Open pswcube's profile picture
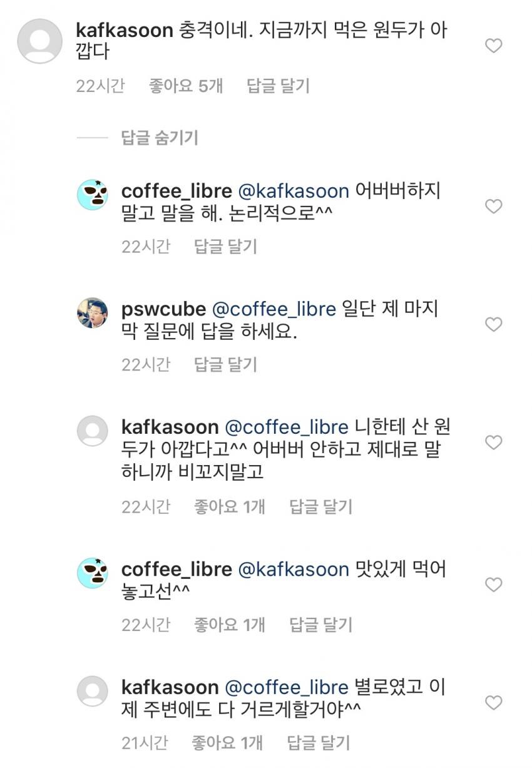This screenshot has width=532, height=768. click(92, 312)
